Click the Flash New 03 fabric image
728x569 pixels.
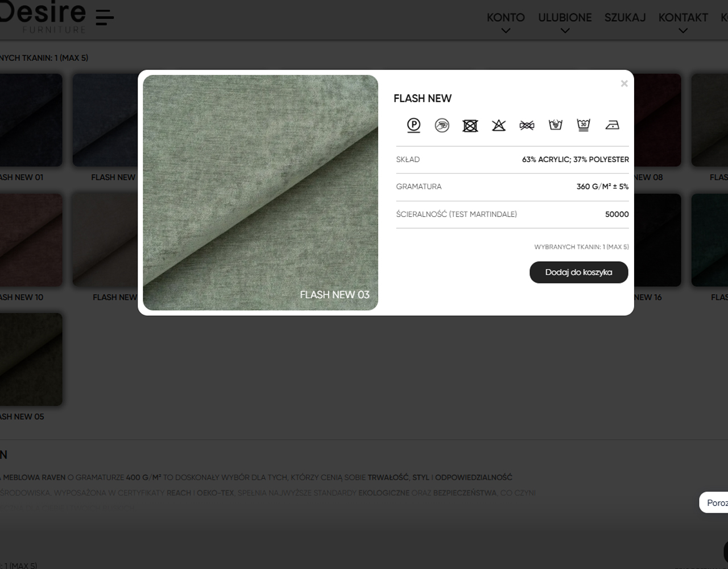click(x=260, y=192)
